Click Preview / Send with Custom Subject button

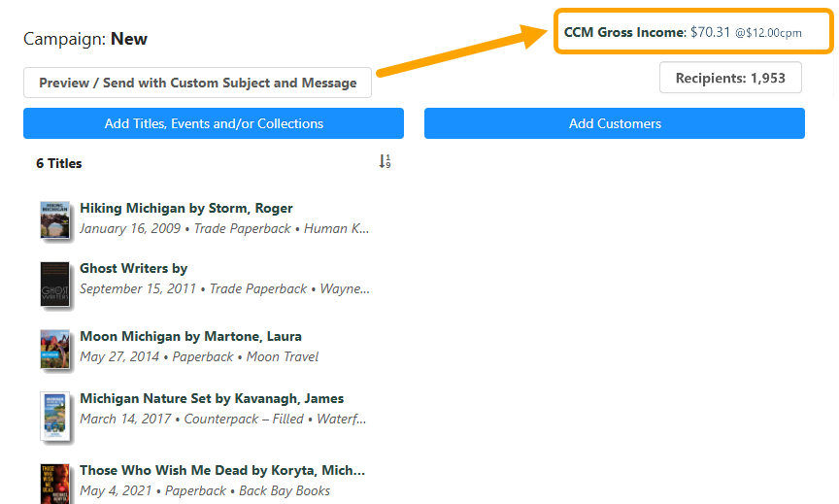point(197,83)
